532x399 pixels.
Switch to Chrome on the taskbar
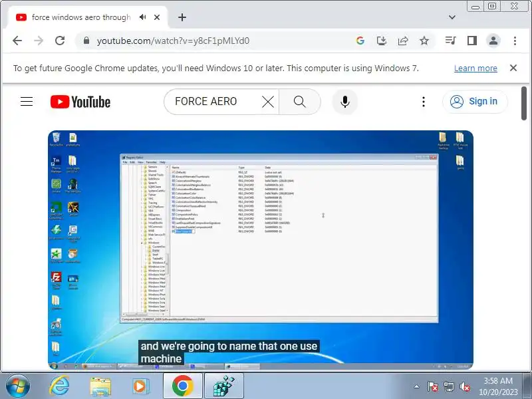coord(182,386)
